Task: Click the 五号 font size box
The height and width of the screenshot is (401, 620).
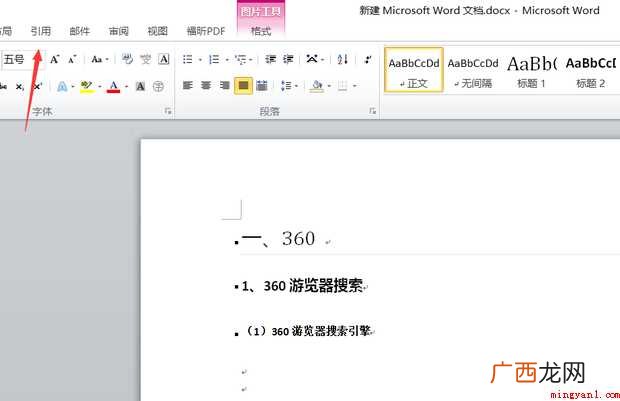Action: (x=21, y=59)
